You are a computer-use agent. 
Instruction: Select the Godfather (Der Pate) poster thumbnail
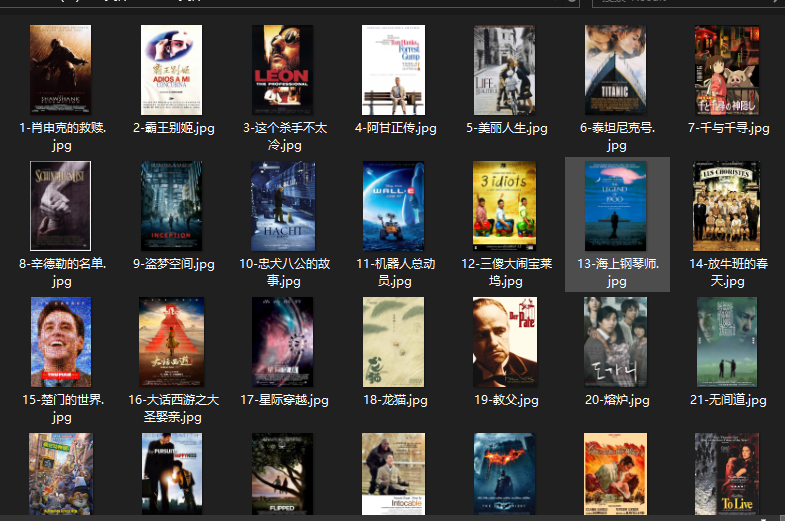tap(505, 342)
